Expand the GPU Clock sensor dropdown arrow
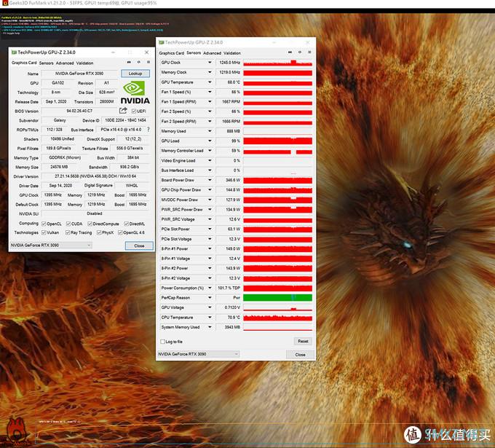The width and height of the screenshot is (495, 448). (210, 63)
